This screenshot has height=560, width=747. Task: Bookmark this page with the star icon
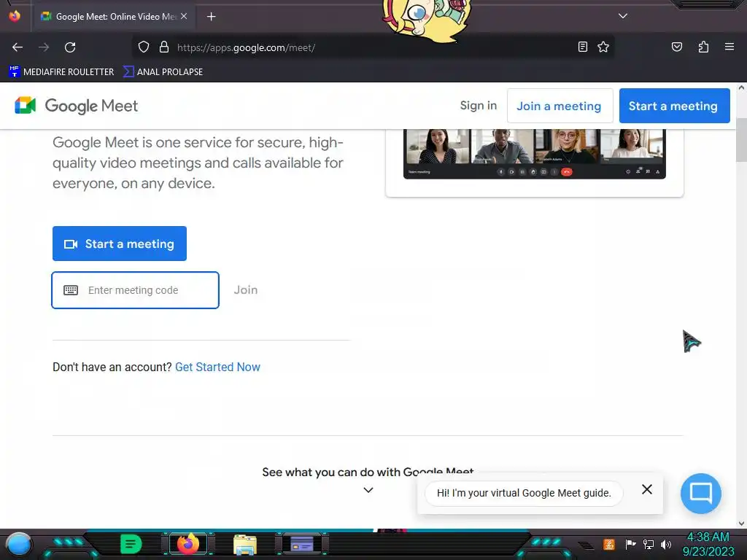pos(603,47)
